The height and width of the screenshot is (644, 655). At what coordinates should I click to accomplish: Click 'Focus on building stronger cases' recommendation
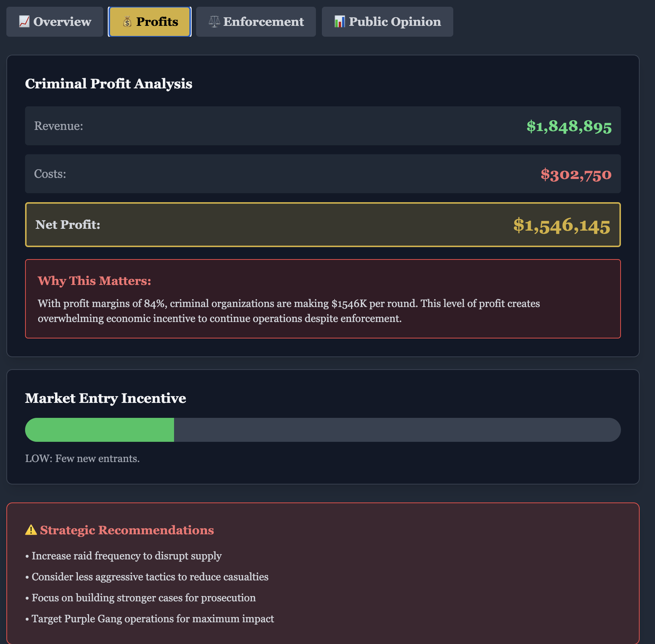click(x=143, y=598)
